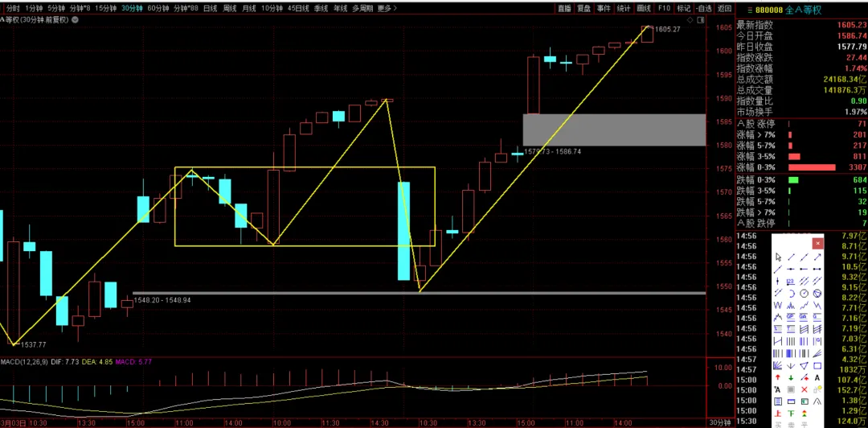The height and width of the screenshot is (428, 868).
Task: Select the circle with radius tool
Action: (804, 293)
